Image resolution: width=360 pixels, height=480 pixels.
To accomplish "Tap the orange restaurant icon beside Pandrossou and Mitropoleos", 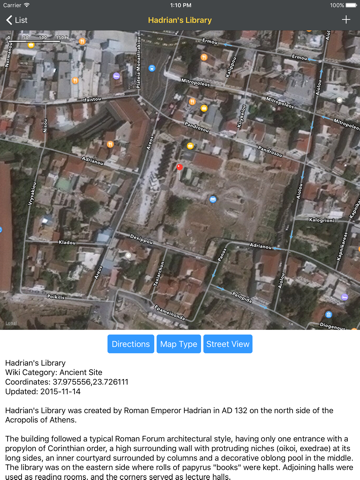I will pyautogui.click(x=192, y=102).
